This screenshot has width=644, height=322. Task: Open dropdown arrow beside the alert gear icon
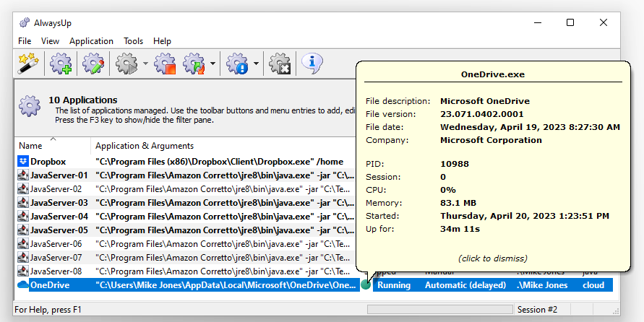pyautogui.click(x=256, y=64)
